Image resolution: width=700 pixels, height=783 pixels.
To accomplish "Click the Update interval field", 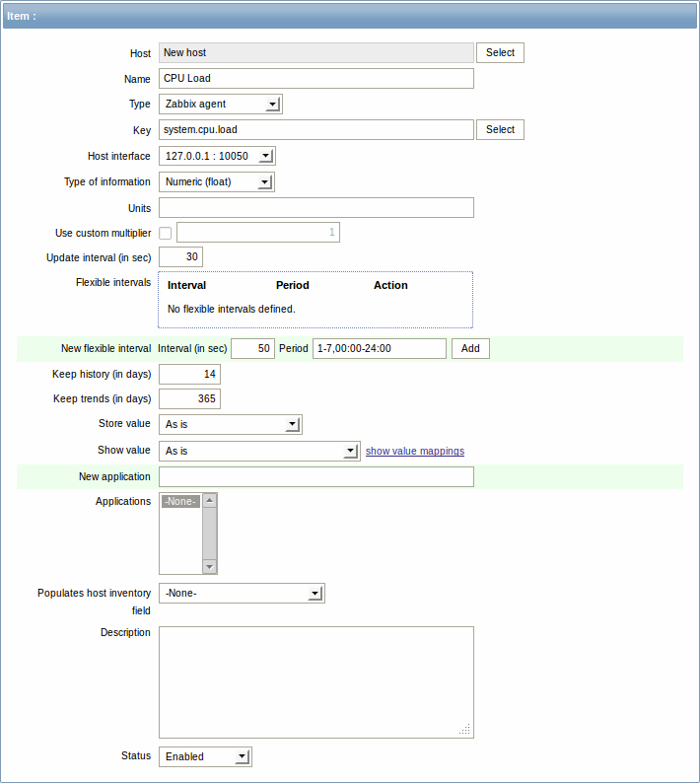I will (180, 256).
